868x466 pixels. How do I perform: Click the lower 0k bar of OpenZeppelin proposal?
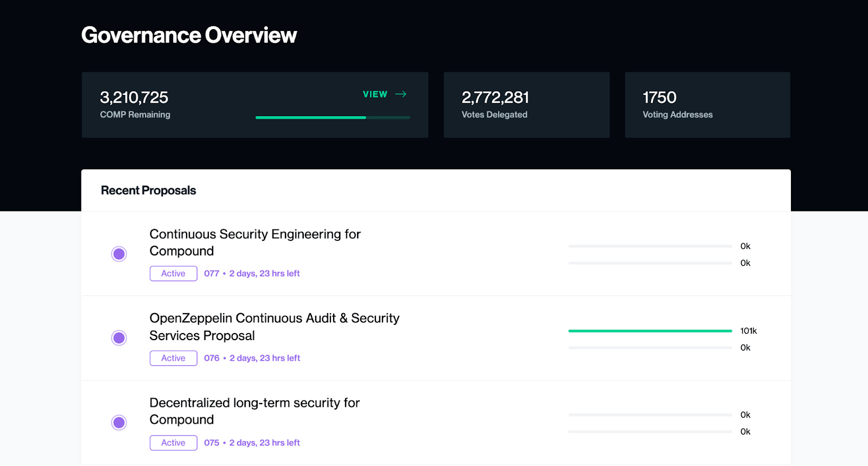(x=650, y=348)
